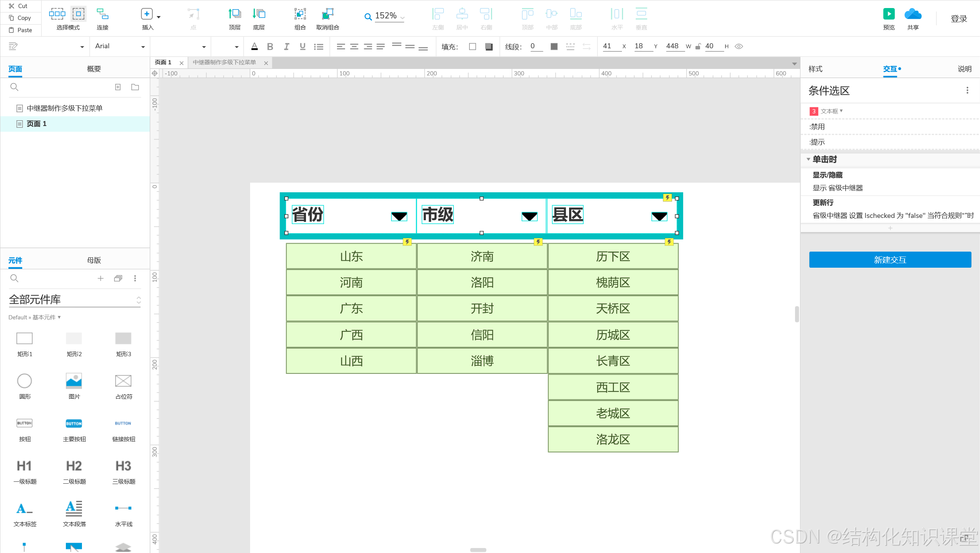Image resolution: width=980 pixels, height=553 pixels.
Task: Send selection to bottom layer
Action: click(259, 14)
